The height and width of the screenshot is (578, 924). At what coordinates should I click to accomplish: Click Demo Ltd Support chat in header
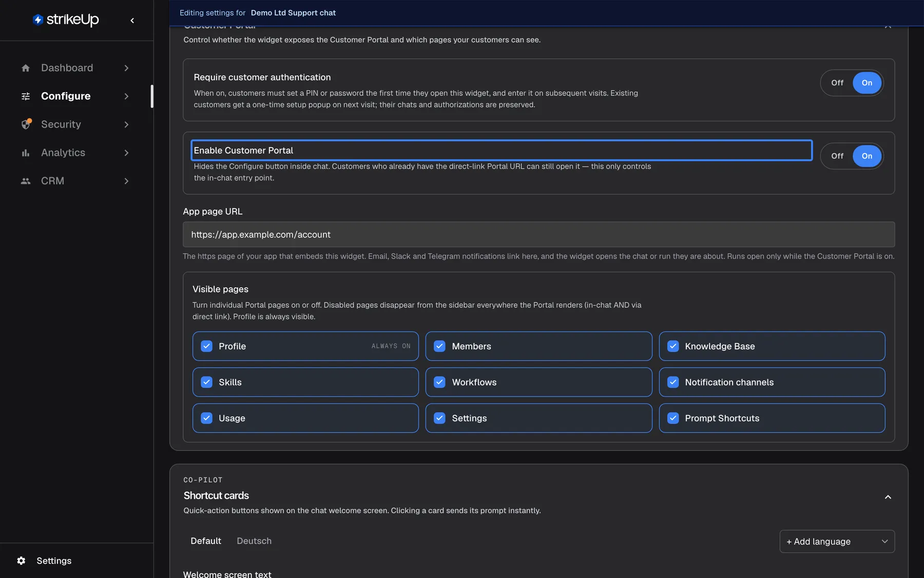(x=293, y=13)
